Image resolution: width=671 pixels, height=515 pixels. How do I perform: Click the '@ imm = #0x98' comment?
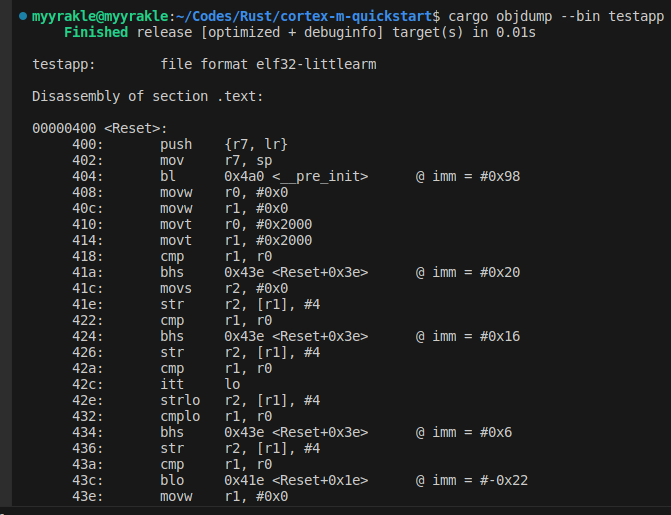(468, 177)
